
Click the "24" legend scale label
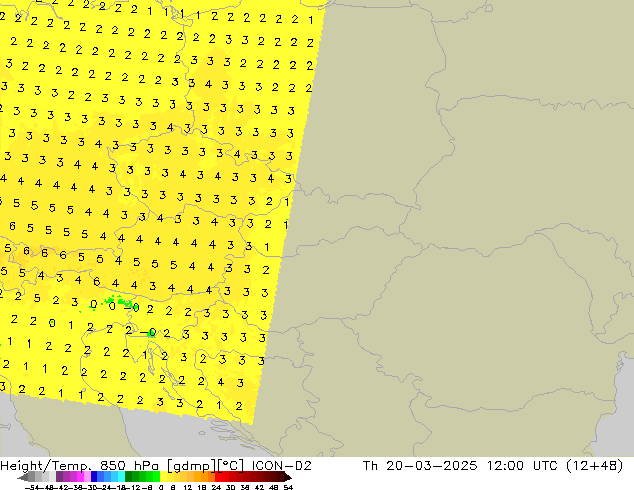pos(216,487)
